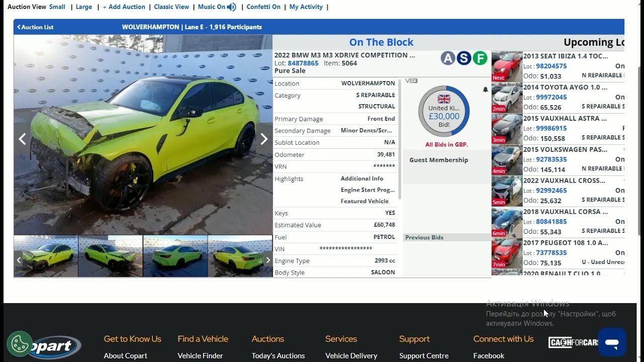This screenshot has height=362, width=644.
Task: Open upcoming lot 98204575 Seat Ibiza
Action: click(551, 66)
